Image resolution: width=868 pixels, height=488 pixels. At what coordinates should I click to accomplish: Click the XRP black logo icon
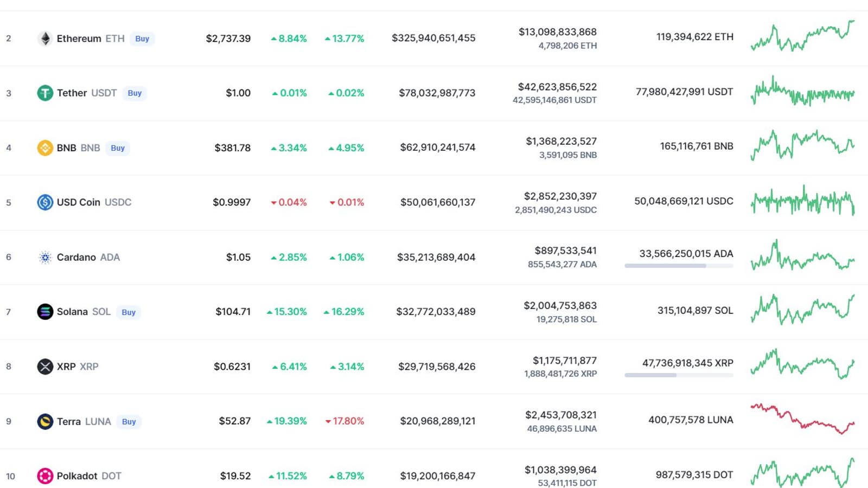click(x=45, y=367)
